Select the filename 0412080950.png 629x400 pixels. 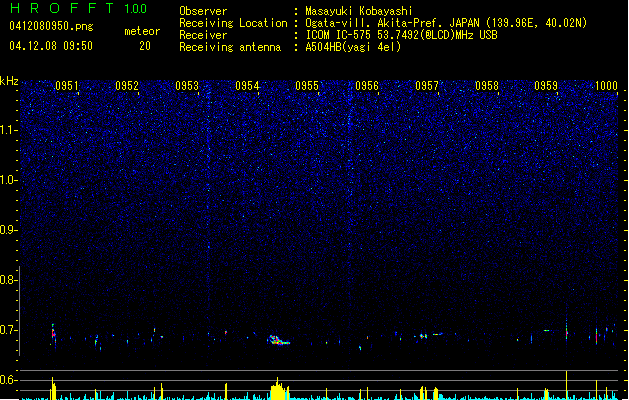point(51,26)
